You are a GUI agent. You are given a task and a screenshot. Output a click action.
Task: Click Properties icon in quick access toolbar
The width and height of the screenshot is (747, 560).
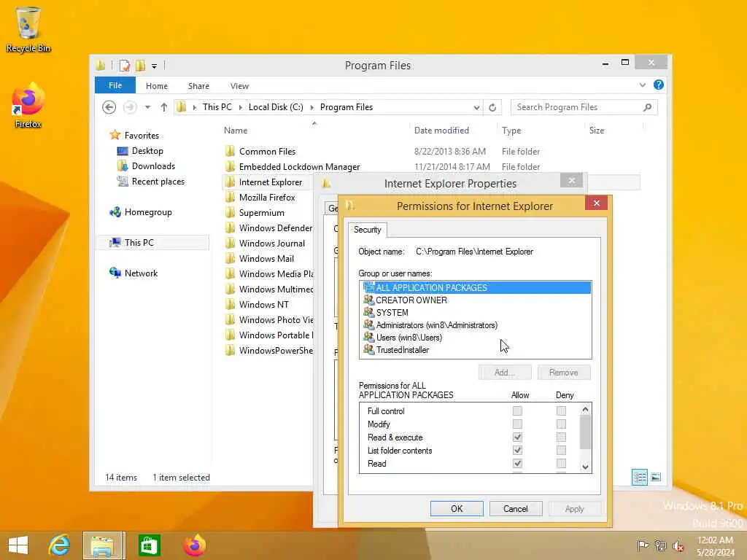124,65
